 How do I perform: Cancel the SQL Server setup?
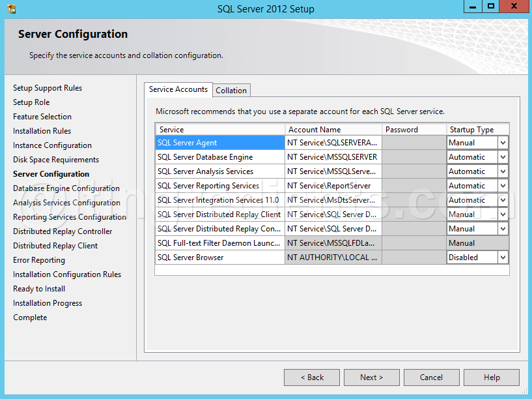[431, 377]
